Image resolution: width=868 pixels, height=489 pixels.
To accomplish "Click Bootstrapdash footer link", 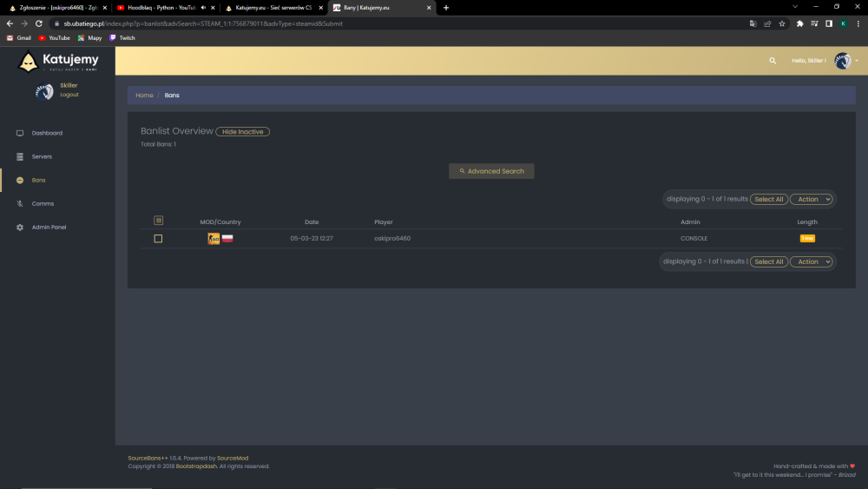I will click(196, 466).
